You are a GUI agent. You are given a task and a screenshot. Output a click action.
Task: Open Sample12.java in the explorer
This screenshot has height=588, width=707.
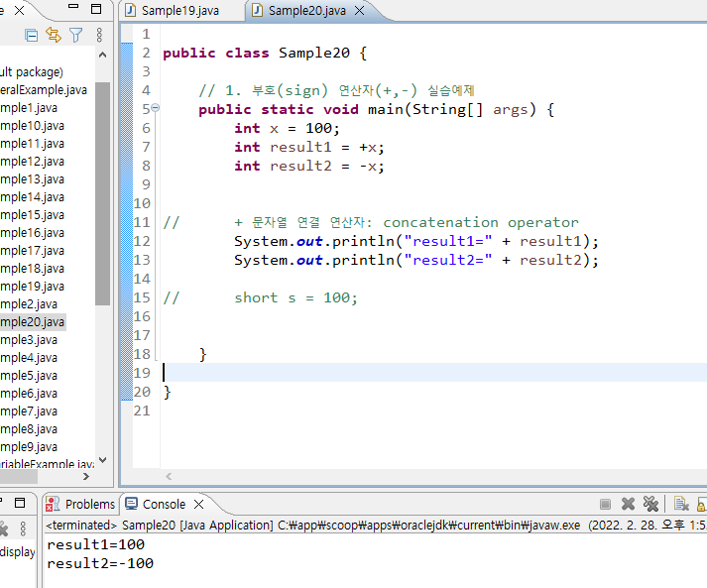coord(32,162)
